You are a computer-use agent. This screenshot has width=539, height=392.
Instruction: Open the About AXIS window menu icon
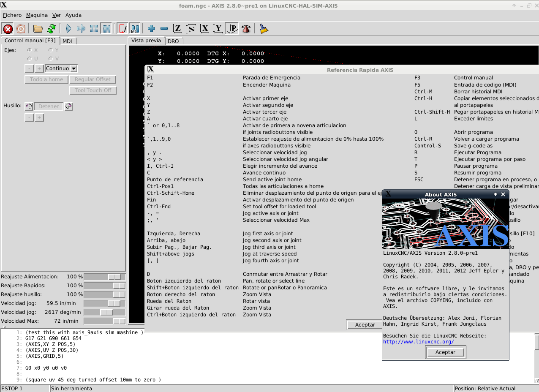click(x=388, y=194)
